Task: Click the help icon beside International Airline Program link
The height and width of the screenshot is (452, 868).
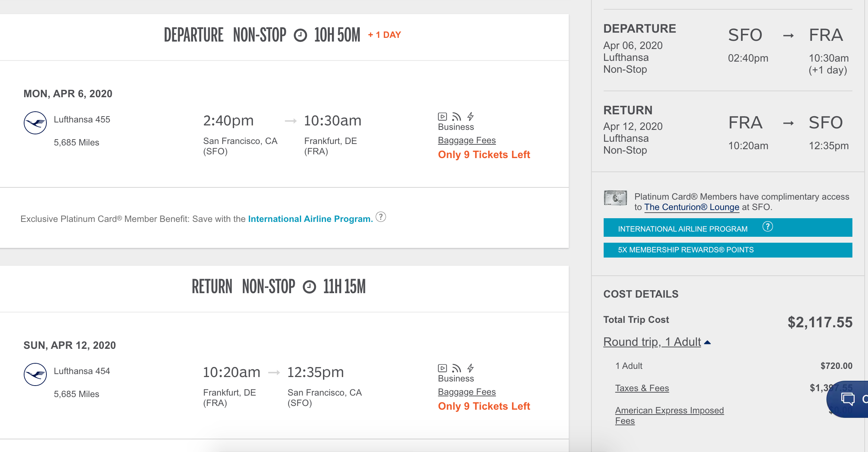Action: (x=381, y=217)
